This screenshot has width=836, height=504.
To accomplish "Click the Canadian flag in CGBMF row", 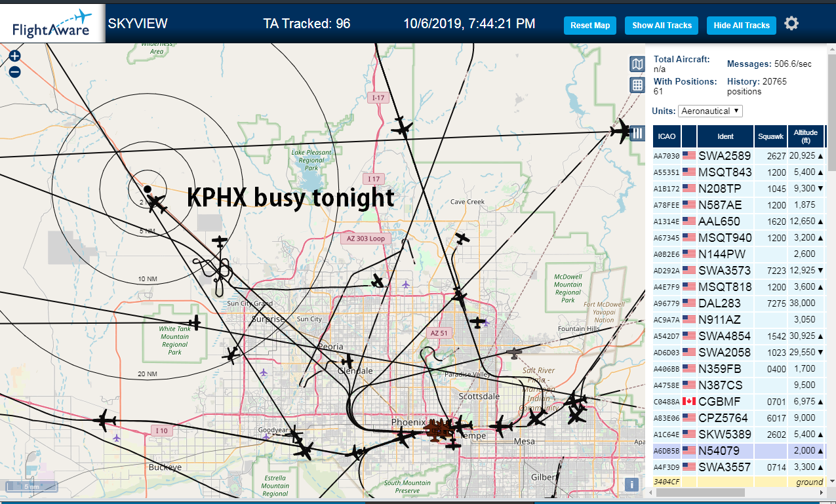I will (689, 401).
